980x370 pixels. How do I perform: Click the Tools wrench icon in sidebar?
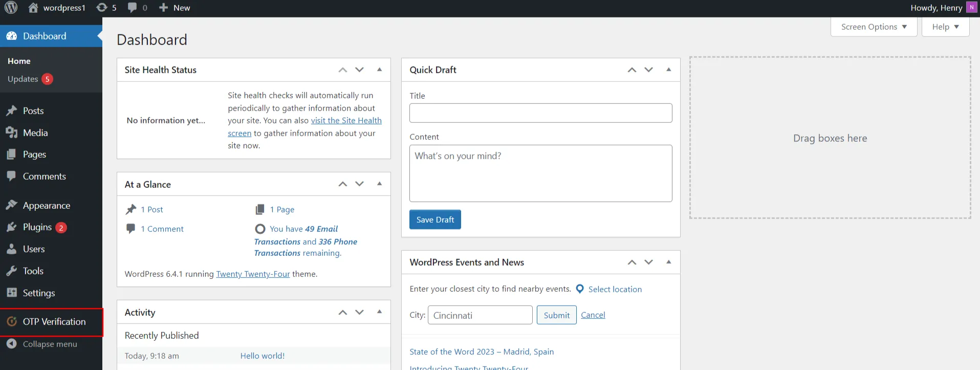(x=11, y=271)
